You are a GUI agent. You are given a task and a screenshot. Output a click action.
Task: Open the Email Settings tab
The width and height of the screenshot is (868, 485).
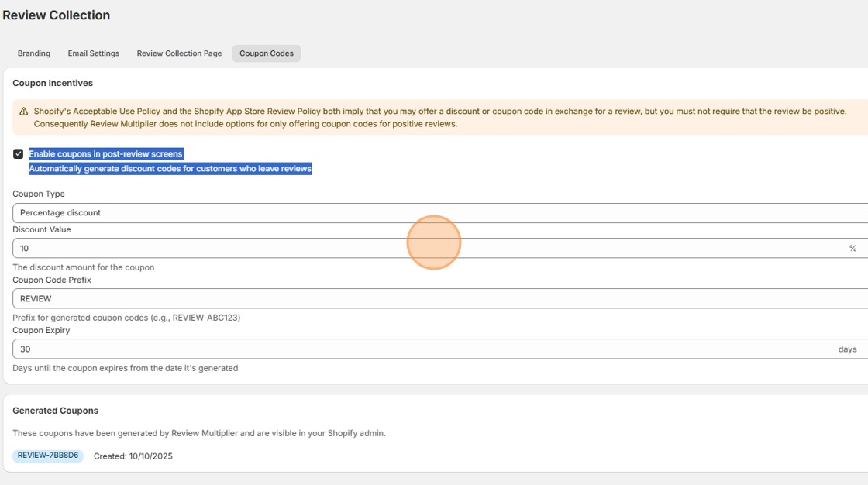pyautogui.click(x=93, y=53)
